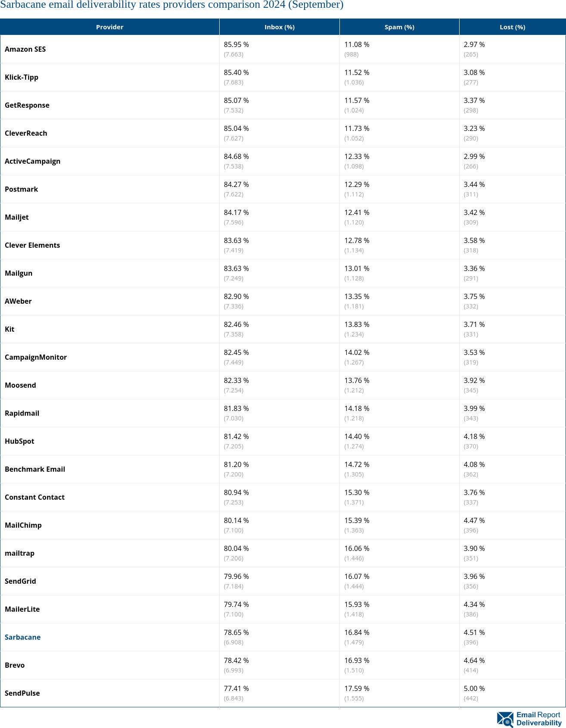Click the MailChimp provider name
Screen dimensions: 566x728
coord(23,525)
